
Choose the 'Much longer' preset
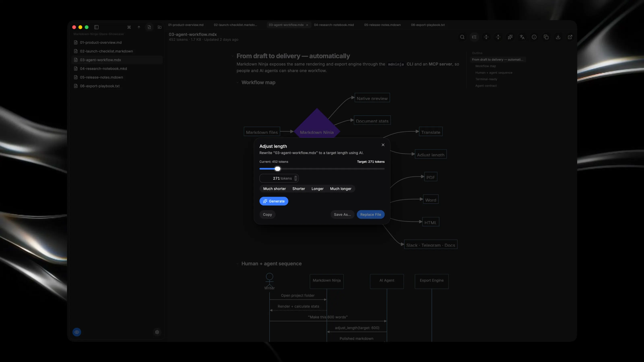(x=341, y=189)
